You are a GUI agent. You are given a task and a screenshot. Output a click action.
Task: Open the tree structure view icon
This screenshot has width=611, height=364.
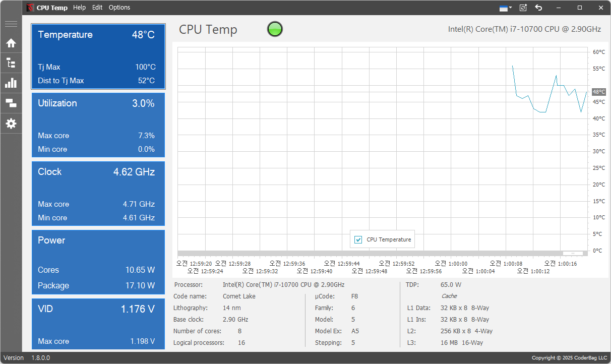11,63
